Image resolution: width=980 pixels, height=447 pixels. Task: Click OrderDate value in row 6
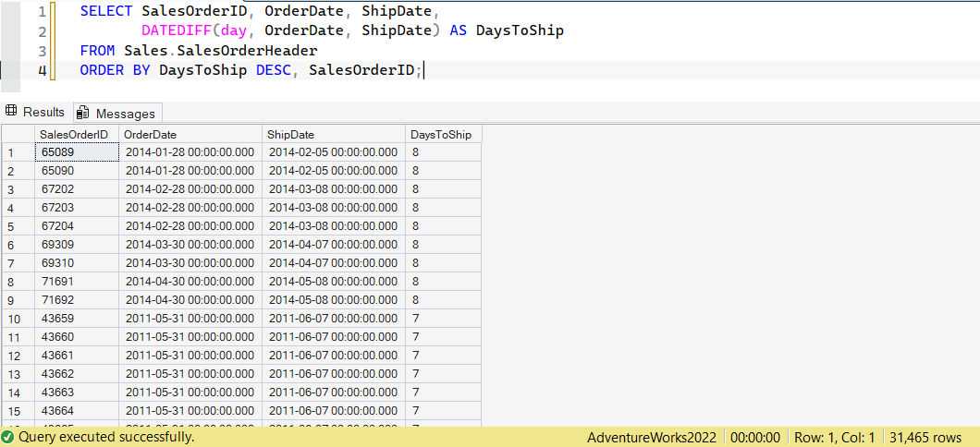click(190, 244)
